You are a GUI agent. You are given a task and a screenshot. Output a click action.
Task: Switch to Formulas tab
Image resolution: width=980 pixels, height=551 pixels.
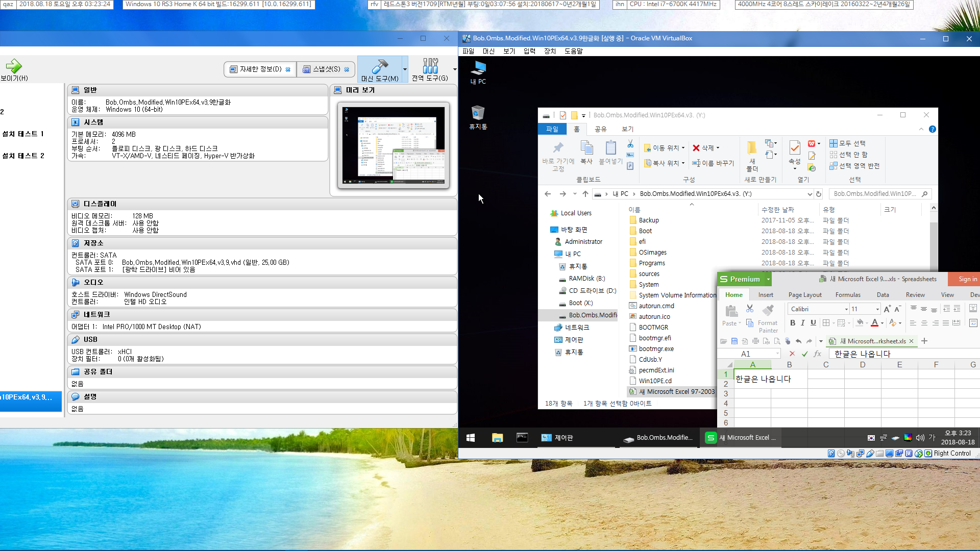coord(848,295)
